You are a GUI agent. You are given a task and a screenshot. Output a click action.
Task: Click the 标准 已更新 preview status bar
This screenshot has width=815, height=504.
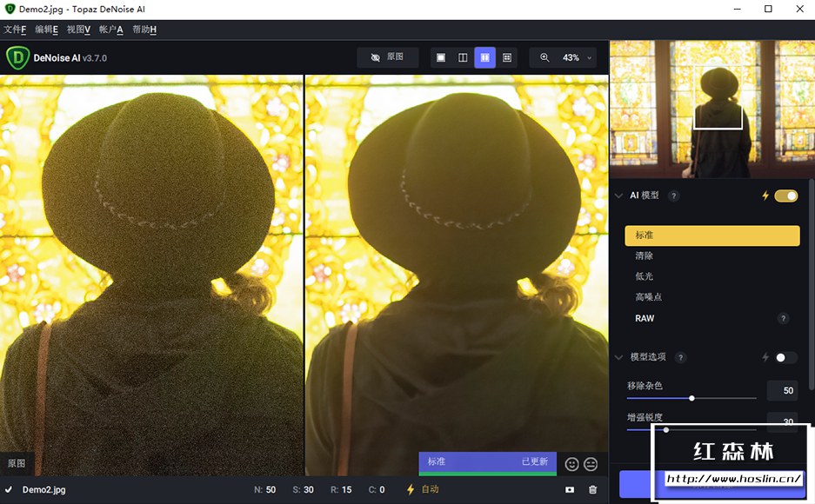[488, 463]
